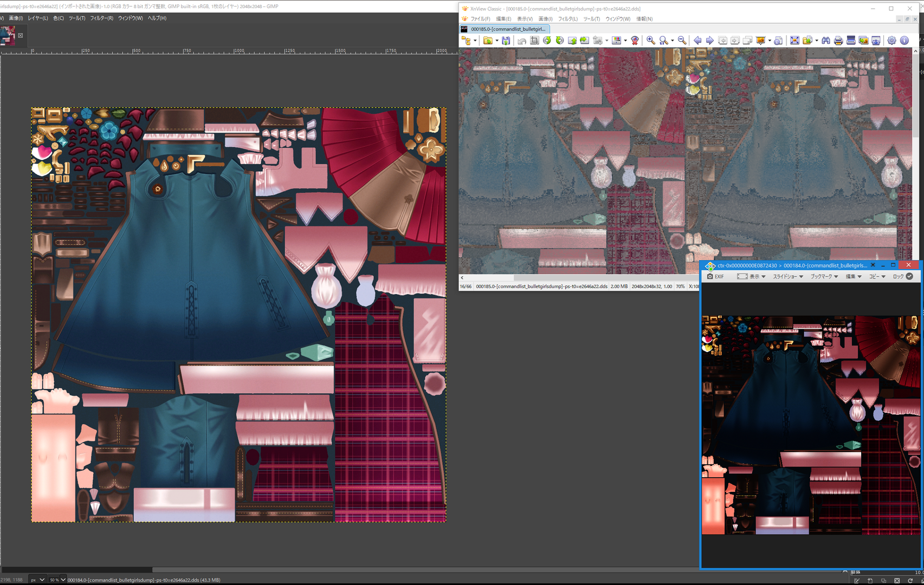
Task: Click the GIMP canvas texture image
Action: click(239, 315)
